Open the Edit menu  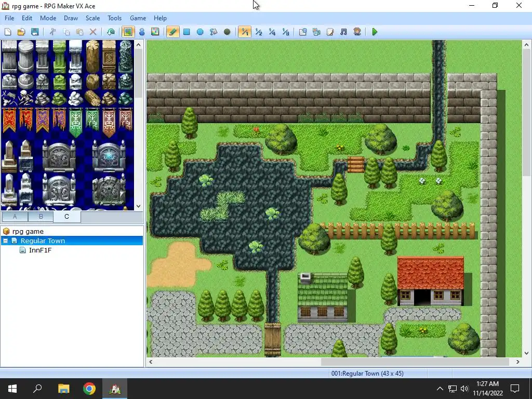click(x=27, y=18)
